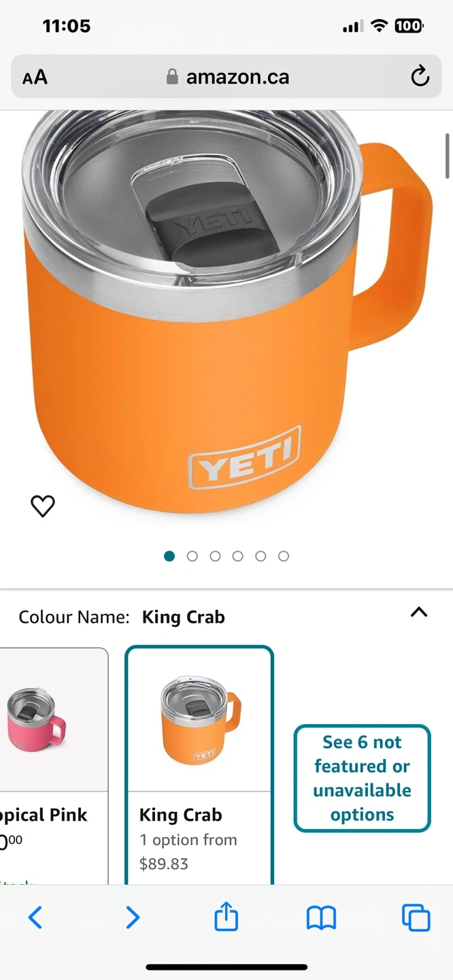Tap the Safari forward arrow
This screenshot has width=453, height=980.
click(x=133, y=917)
